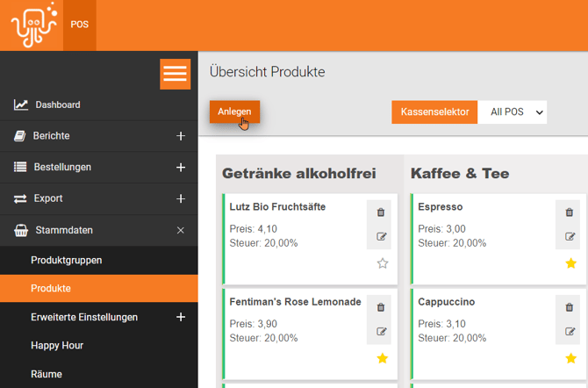The width and height of the screenshot is (588, 388).
Task: Edit the Lutz Bio Fruchtsäfte product
Action: click(380, 236)
